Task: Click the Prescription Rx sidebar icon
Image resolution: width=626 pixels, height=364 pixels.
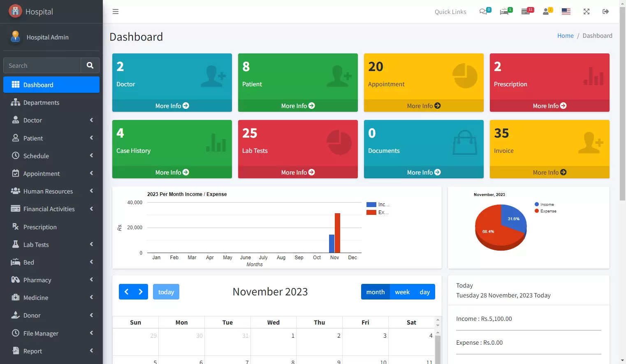Action: (16, 227)
